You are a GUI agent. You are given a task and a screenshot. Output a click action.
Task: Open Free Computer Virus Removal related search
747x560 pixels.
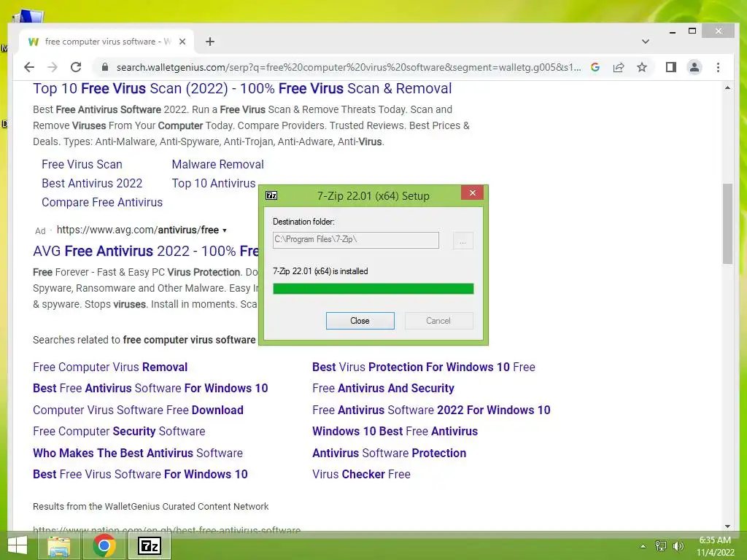click(110, 367)
